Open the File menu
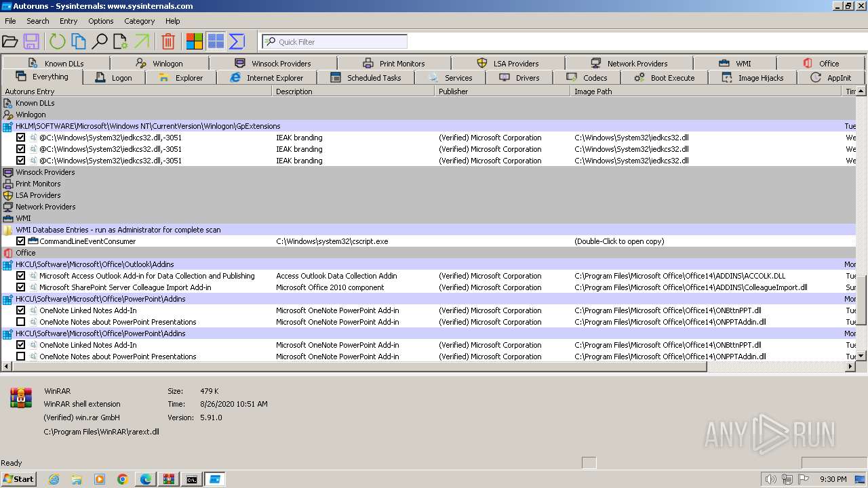 tap(10, 21)
